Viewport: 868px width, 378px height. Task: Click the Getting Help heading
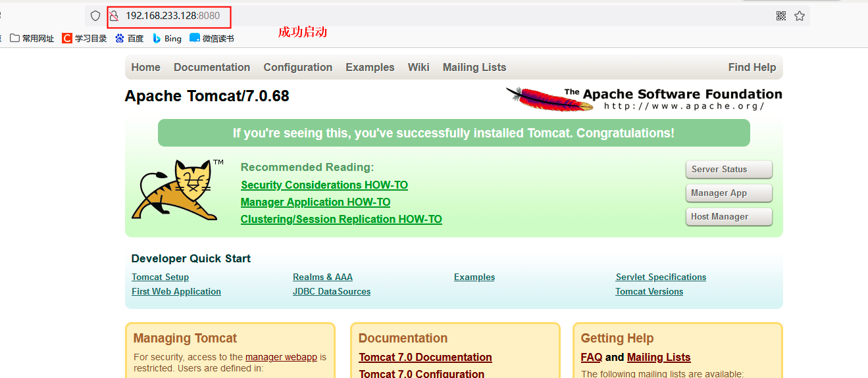point(617,339)
